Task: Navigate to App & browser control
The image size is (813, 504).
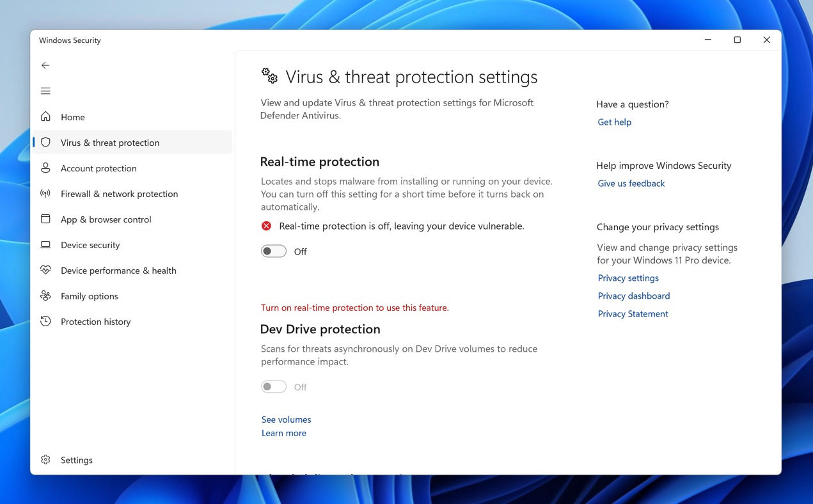Action: pyautogui.click(x=132, y=219)
